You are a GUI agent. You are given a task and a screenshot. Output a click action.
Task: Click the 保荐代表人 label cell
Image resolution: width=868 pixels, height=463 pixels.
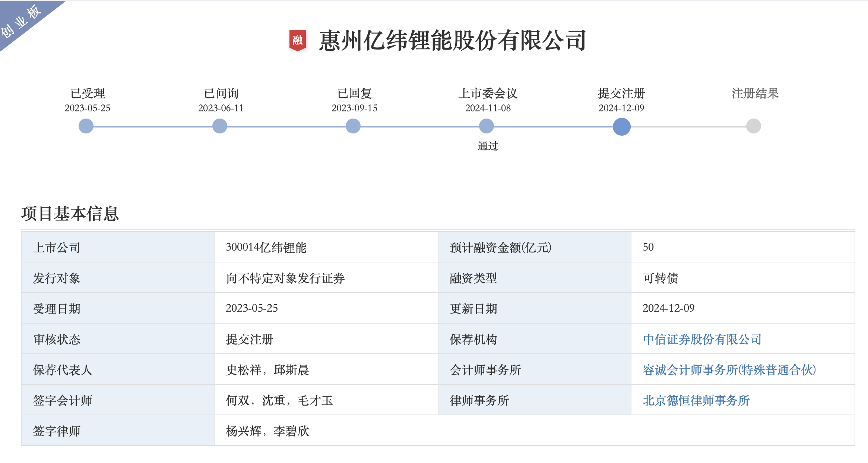(x=118, y=369)
